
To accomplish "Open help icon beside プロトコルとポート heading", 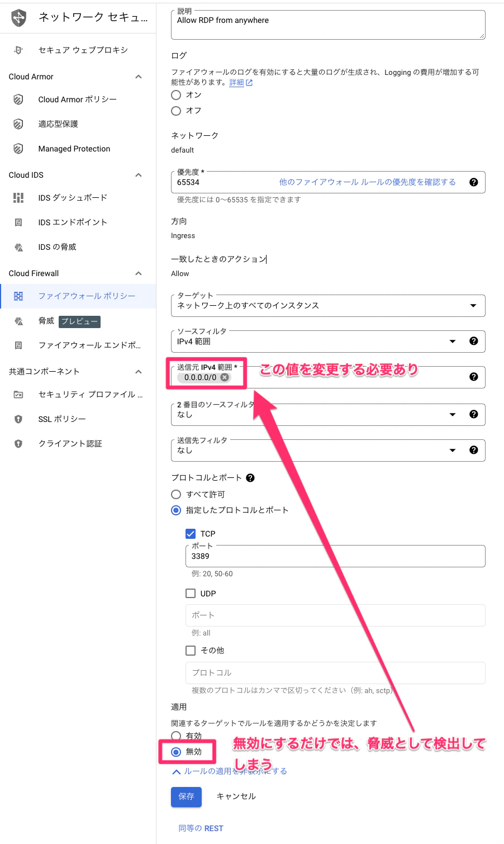I will (250, 478).
